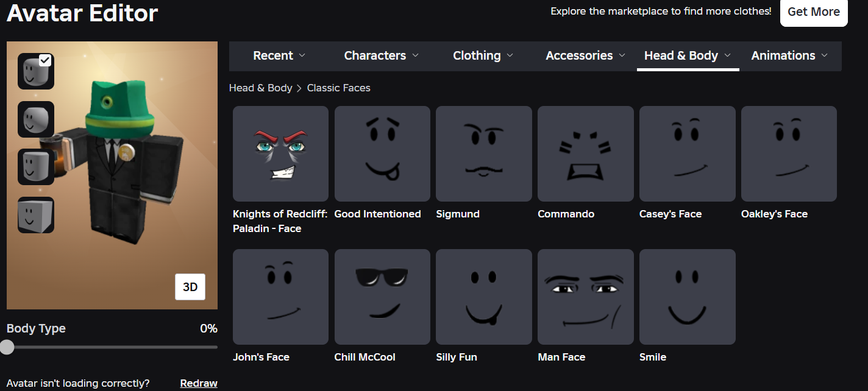Equip the Chill McCool sunglasses face
Screen dimensions: 868x391
(382, 297)
